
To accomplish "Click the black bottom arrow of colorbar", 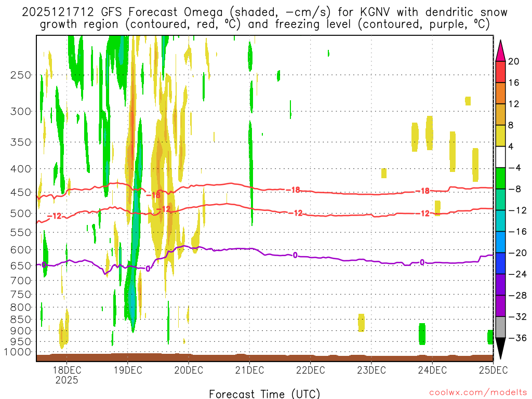I will 500,349.
